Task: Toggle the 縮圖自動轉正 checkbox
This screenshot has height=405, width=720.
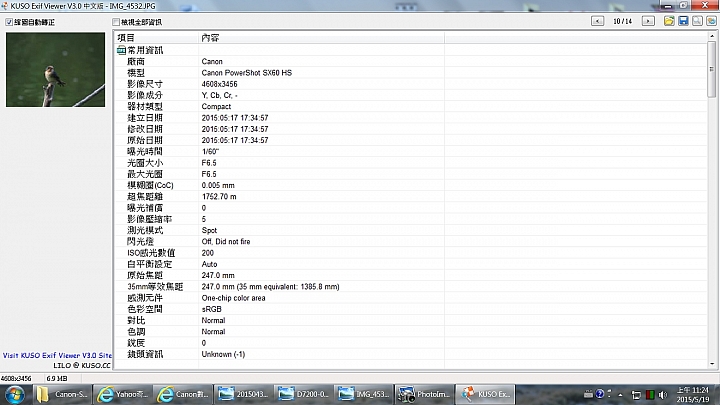Action: pos(9,22)
